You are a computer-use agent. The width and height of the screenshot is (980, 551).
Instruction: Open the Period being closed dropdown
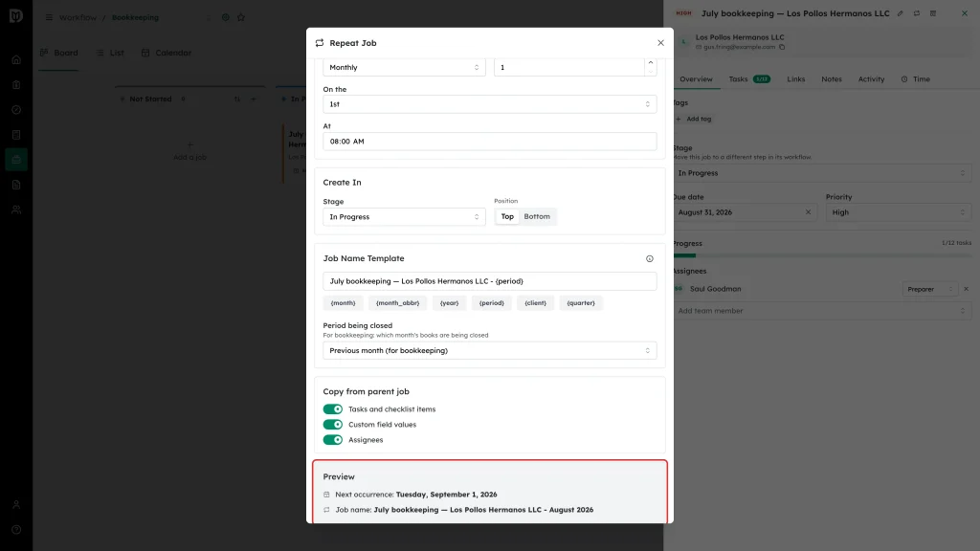coord(489,350)
